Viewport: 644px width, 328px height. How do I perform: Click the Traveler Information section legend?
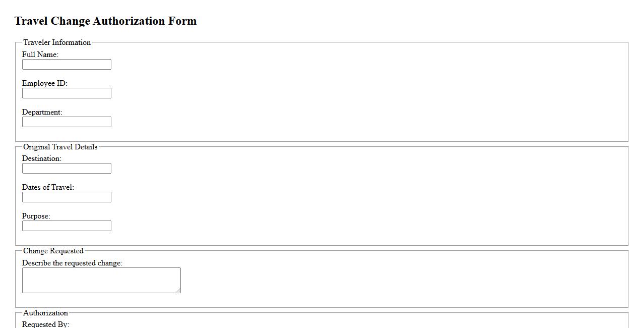click(57, 42)
